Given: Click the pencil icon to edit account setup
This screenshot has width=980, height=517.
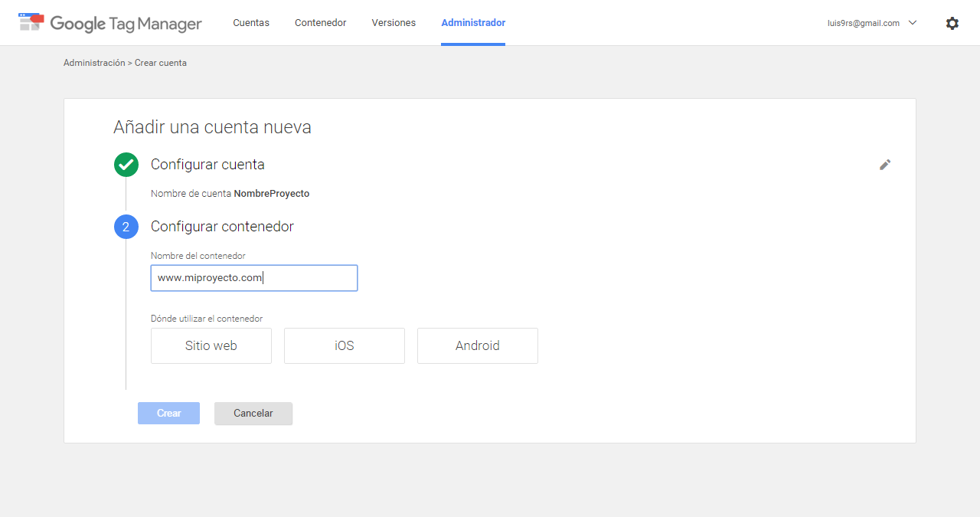Looking at the screenshot, I should [x=885, y=165].
